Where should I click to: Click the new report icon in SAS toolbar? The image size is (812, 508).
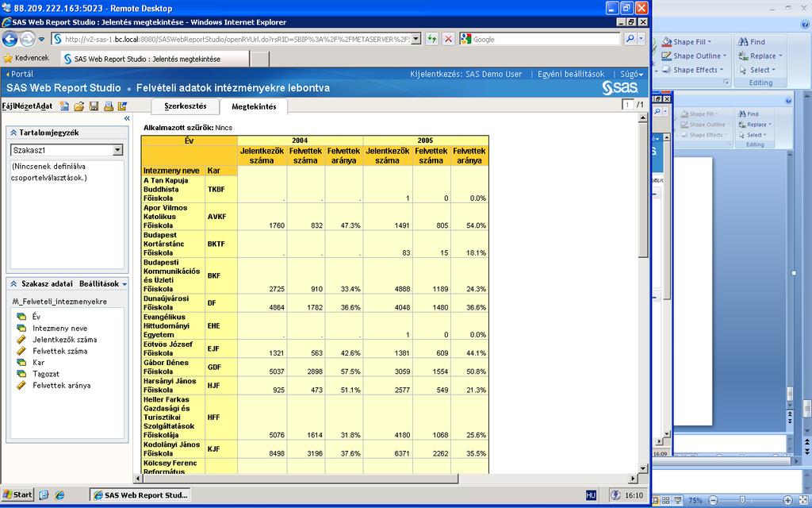(x=64, y=106)
